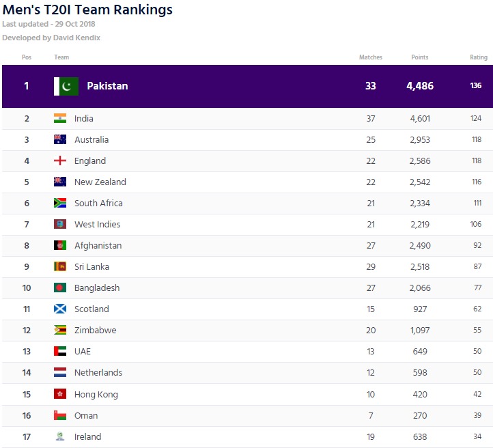Screen dimensions: 493x448
Task: Click the Matches column header
Action: point(371,57)
